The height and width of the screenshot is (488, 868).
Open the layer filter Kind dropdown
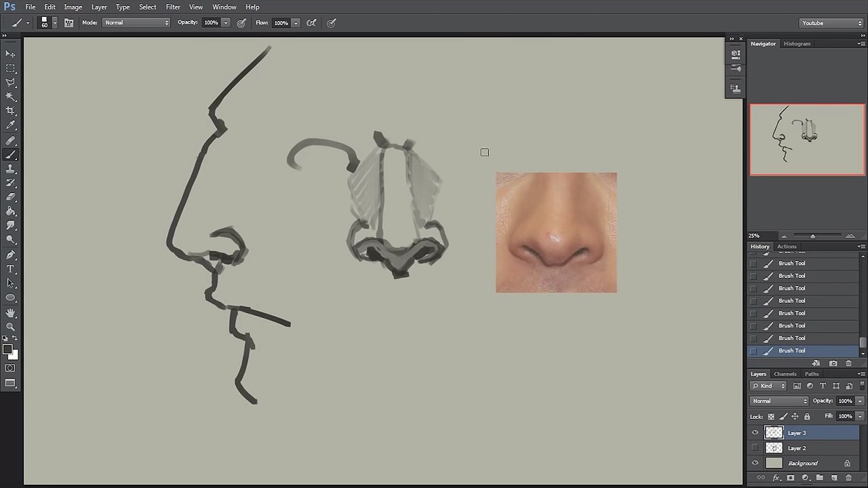pos(769,386)
